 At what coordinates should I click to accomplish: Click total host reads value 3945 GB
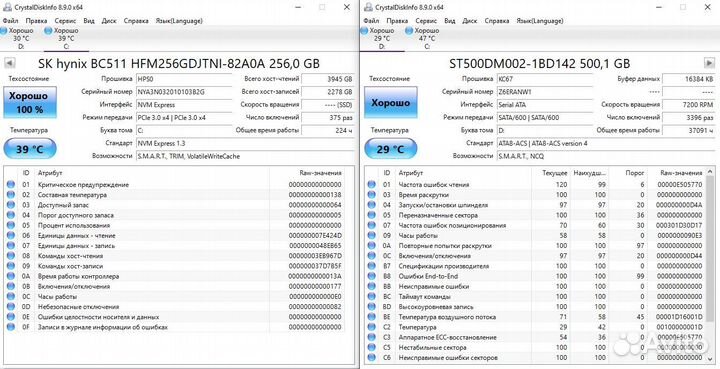(327, 78)
